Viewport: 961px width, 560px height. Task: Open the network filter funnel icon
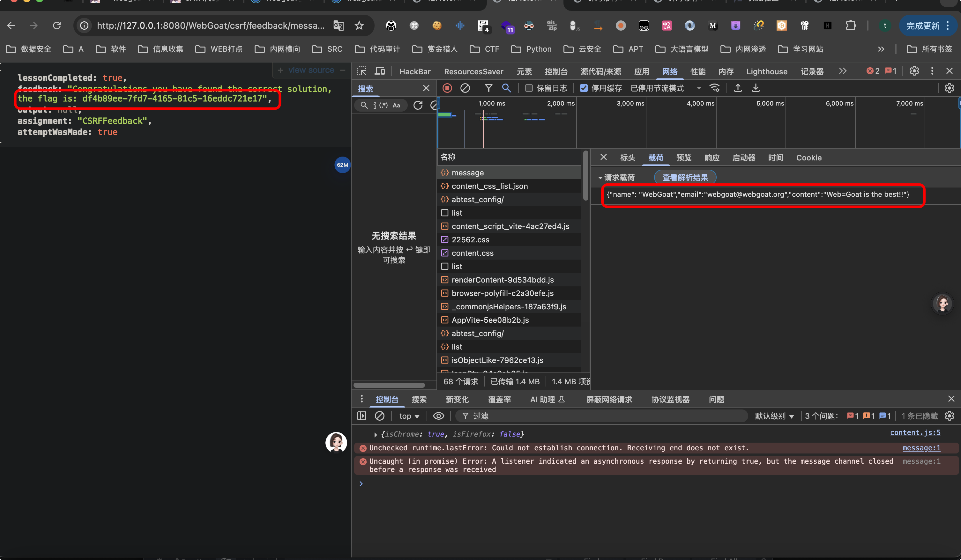(488, 88)
